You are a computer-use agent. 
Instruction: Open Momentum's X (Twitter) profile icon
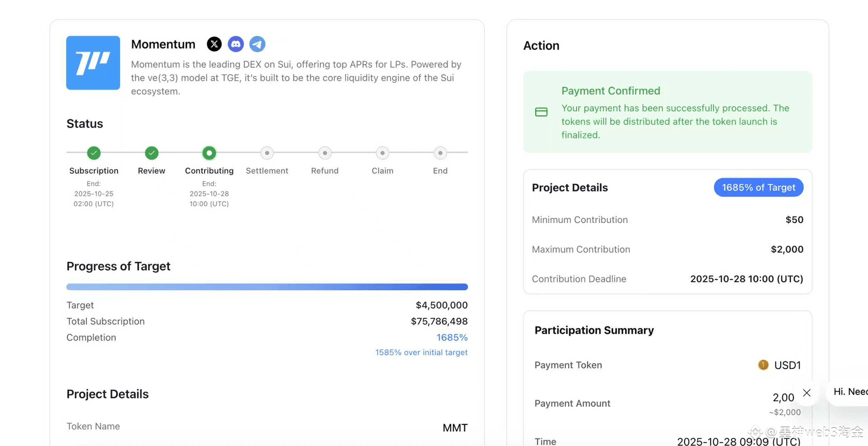pyautogui.click(x=214, y=44)
